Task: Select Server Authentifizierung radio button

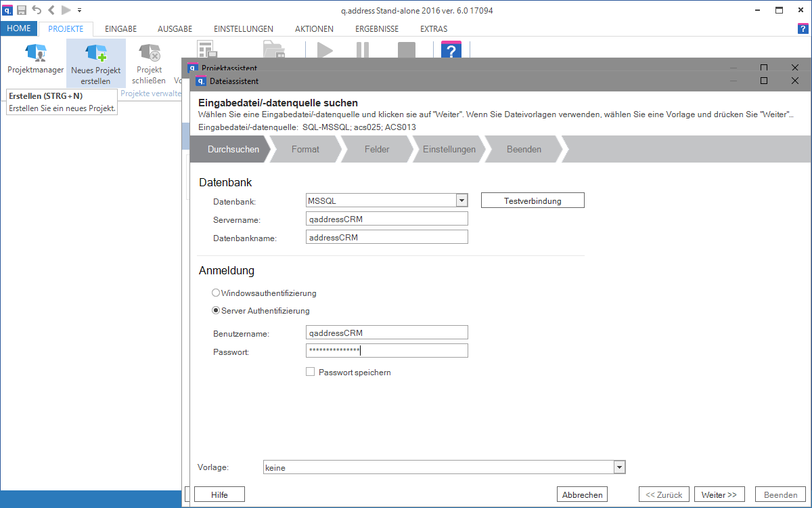Action: [x=216, y=311]
